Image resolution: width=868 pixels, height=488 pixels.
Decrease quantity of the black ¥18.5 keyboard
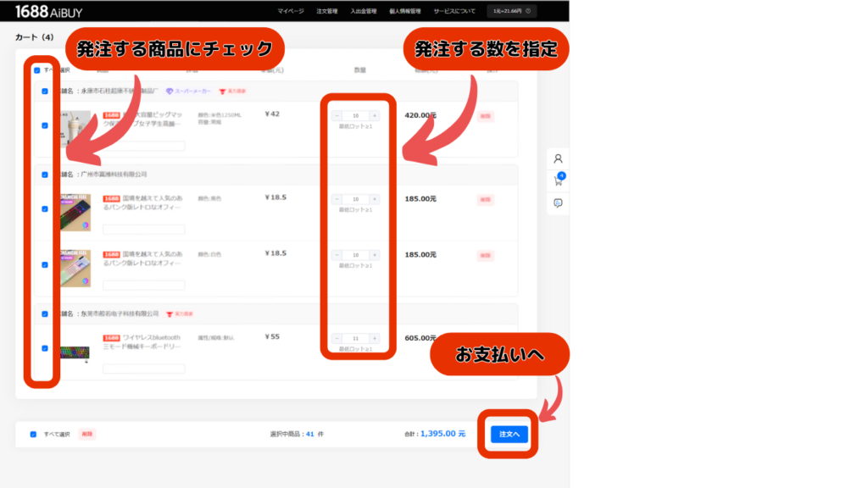tap(337, 199)
